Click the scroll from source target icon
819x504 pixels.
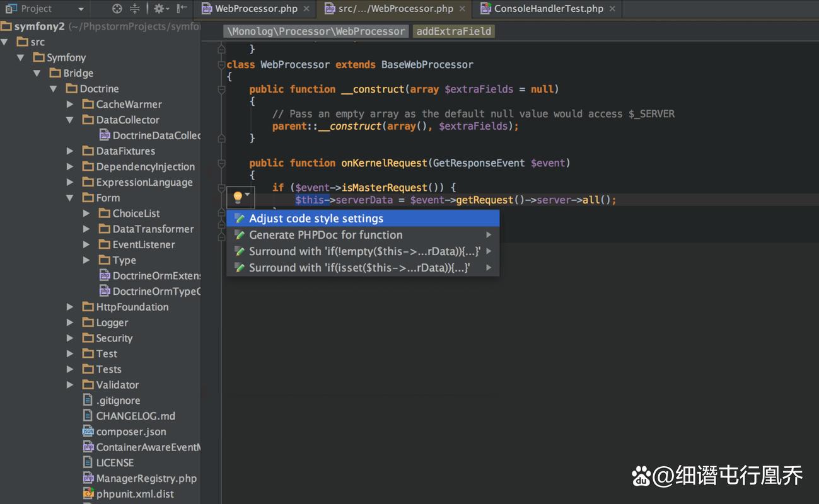pos(117,9)
